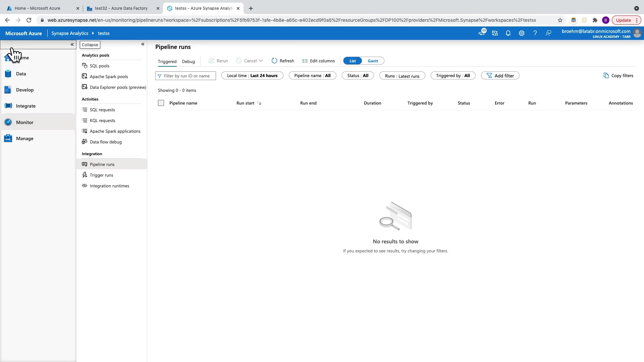Click the Copy filters icon
This screenshot has width=644, height=362.
tap(606, 75)
